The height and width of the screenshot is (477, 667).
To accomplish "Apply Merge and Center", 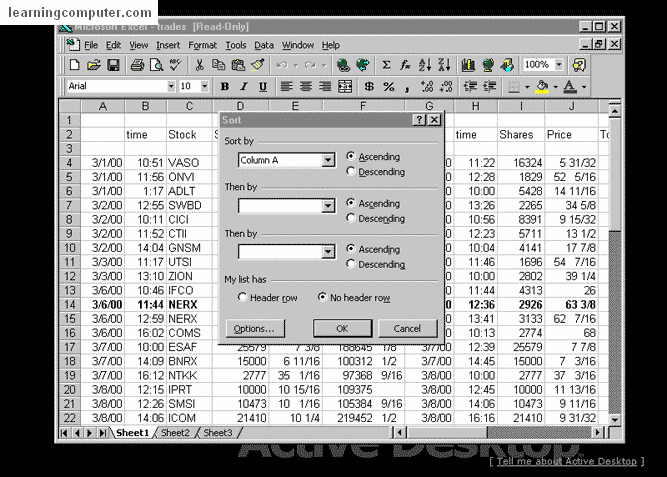I will pyautogui.click(x=345, y=87).
